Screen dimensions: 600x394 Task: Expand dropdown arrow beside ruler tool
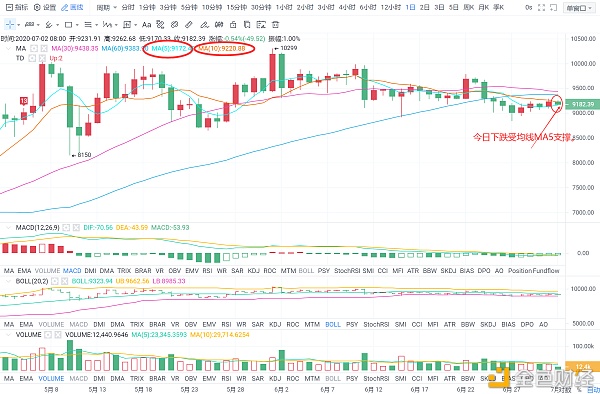[38, 25]
